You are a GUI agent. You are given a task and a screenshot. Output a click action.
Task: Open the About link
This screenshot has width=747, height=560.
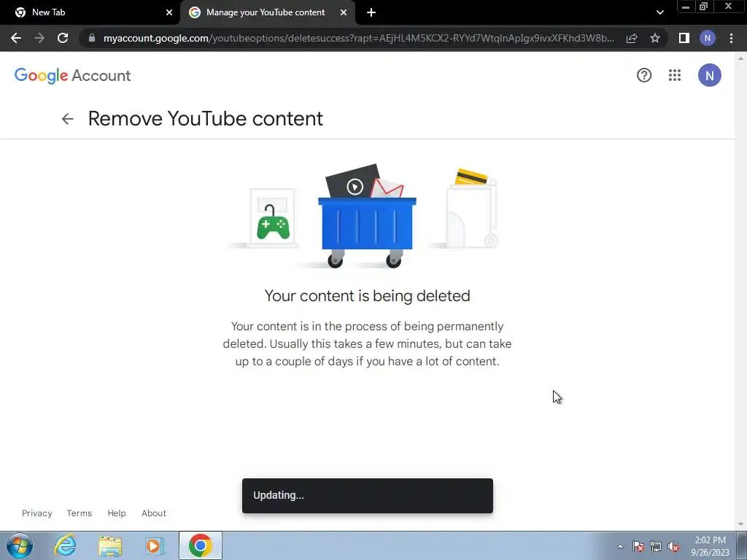tap(153, 513)
